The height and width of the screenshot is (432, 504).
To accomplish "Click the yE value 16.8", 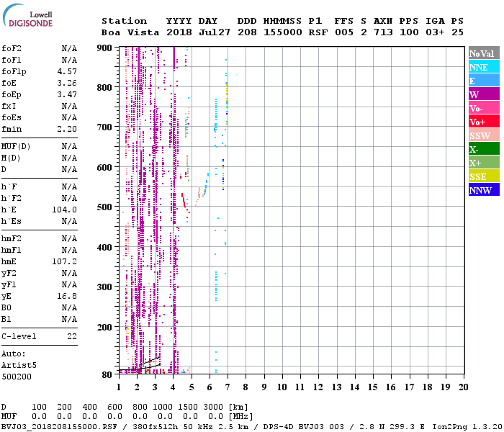I will point(67,296).
